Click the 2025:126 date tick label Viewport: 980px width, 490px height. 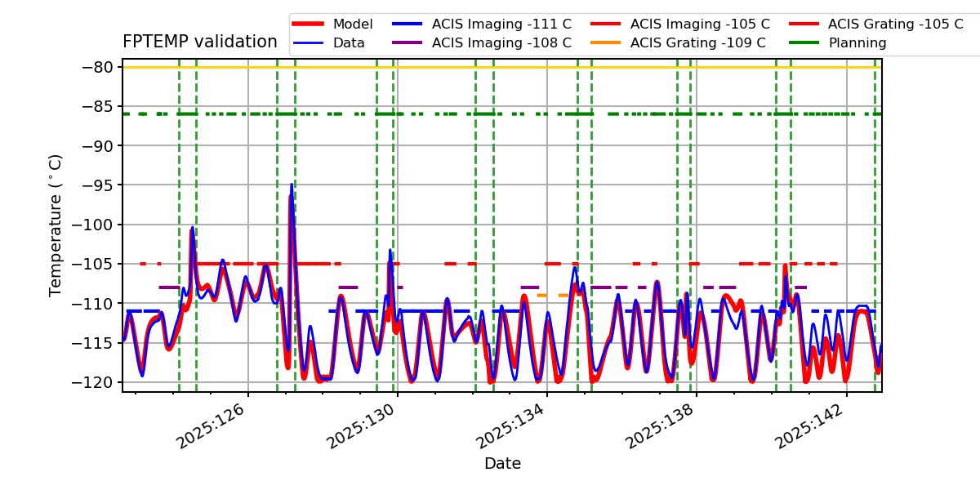pyautogui.click(x=212, y=425)
